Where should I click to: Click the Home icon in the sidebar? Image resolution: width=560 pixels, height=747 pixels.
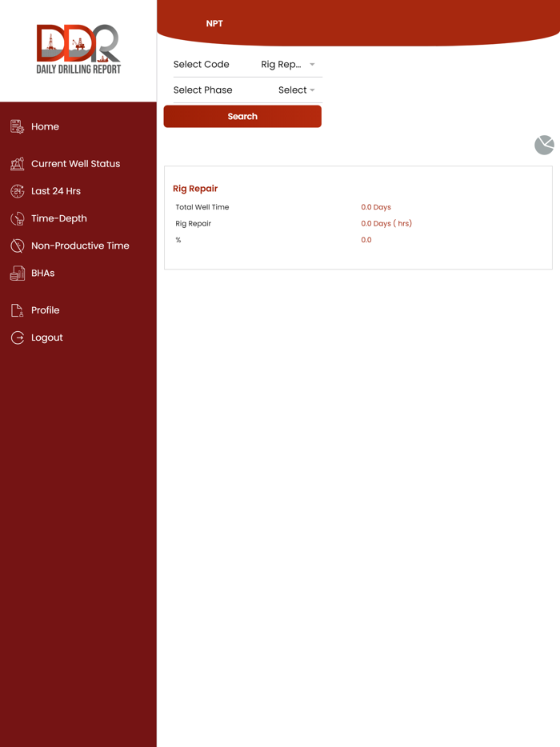(x=17, y=126)
